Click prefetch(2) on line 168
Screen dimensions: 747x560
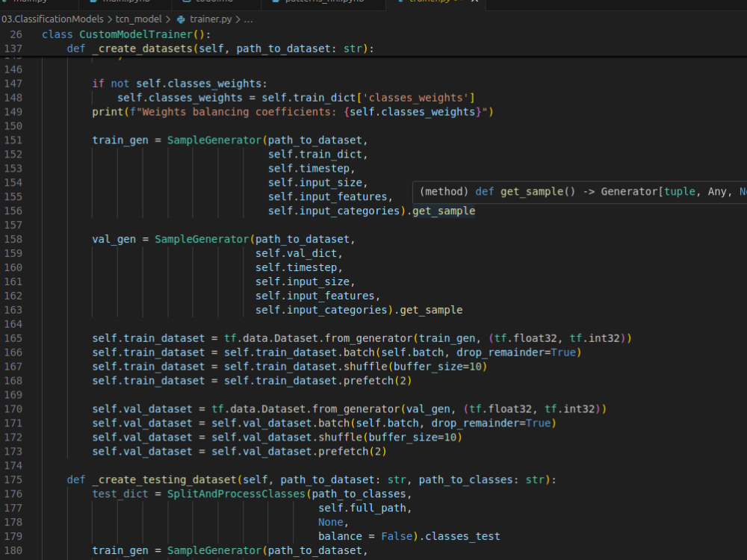point(377,381)
